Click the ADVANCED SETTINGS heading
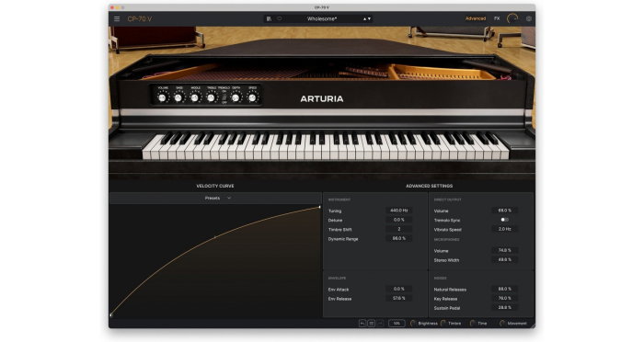Image resolution: width=644 pixels, height=342 pixels. (430, 186)
